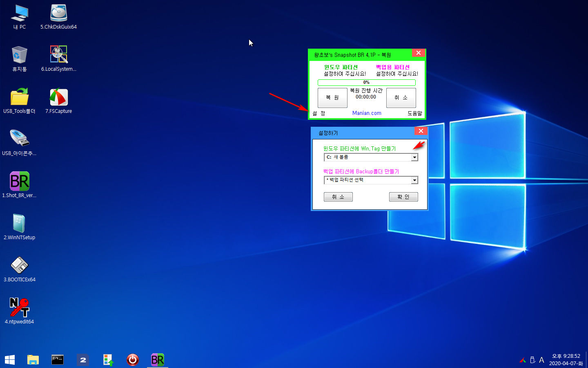Open the 2.WinNTSetup desktop icon
Viewport: 588px width, 368px height.
click(x=19, y=227)
